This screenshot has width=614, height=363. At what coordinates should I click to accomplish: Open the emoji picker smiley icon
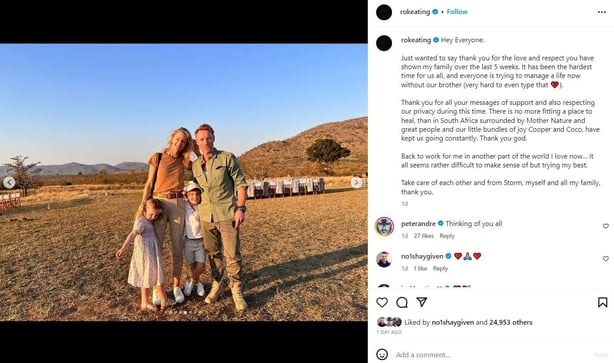tap(382, 354)
